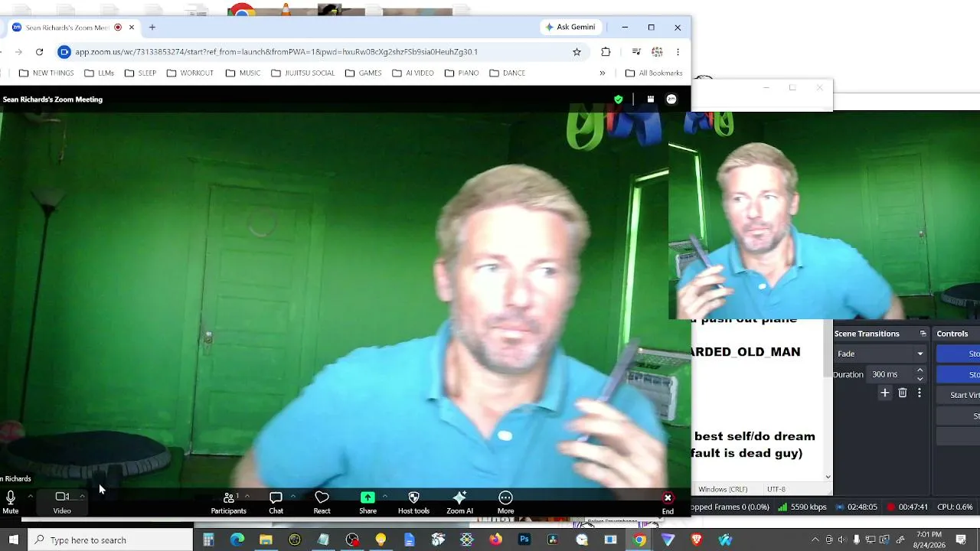Image resolution: width=980 pixels, height=551 pixels.
Task: Open a new Chrome tab
Action: pos(152,28)
